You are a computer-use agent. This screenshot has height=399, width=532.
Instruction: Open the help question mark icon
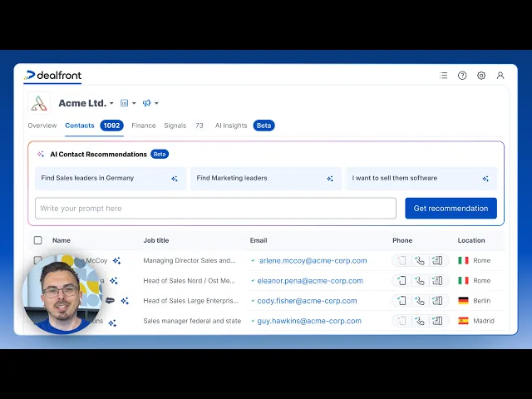click(x=462, y=76)
